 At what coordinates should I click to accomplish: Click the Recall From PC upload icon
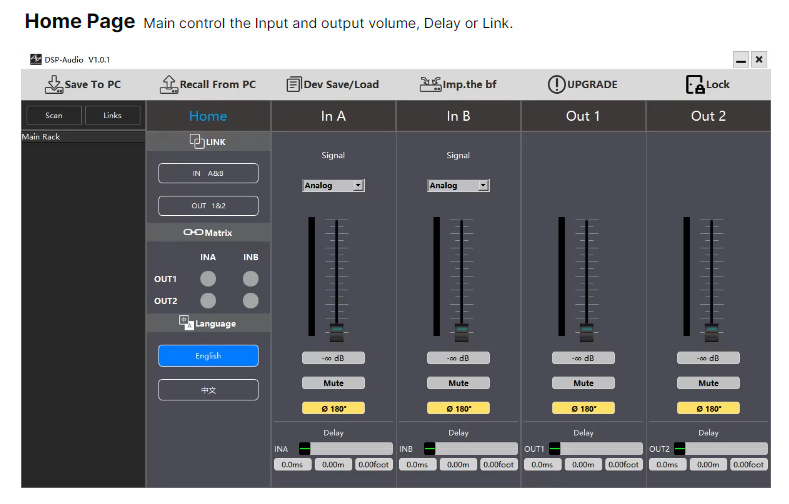pos(169,85)
